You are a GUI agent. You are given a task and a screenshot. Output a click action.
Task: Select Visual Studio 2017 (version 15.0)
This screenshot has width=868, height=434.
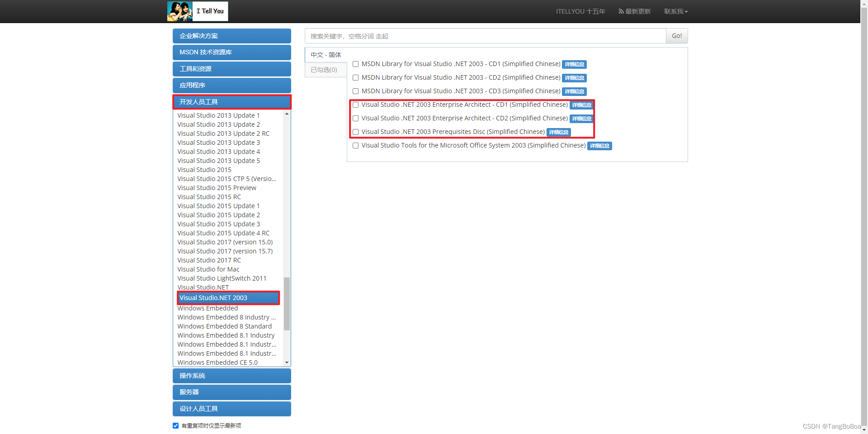tap(225, 242)
